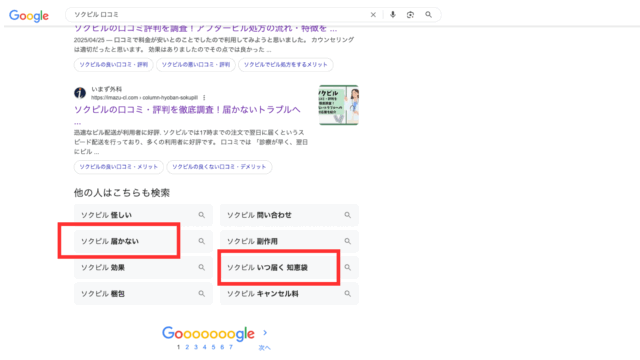Click the magnifier icon in the いつ届く 知恵袋 row

(x=347, y=267)
